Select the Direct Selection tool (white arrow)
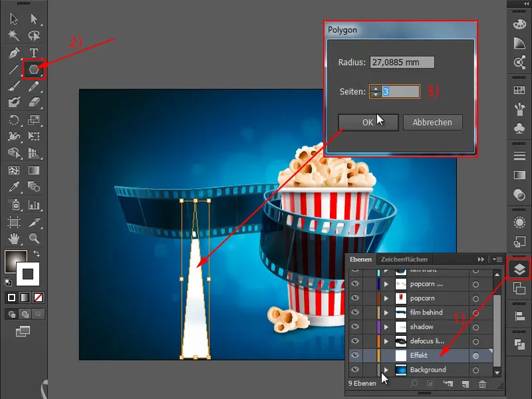The image size is (532, 399). point(34,19)
